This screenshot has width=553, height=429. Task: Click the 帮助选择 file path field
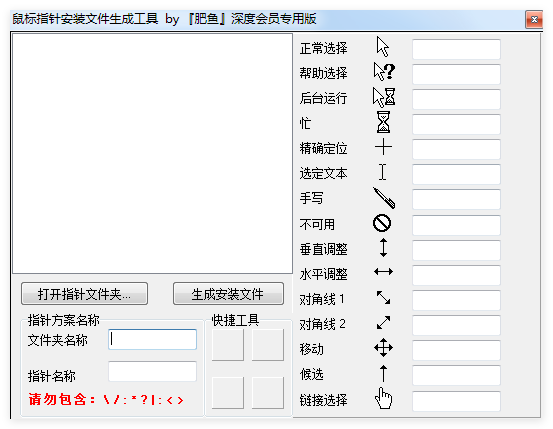pyautogui.click(x=456, y=74)
